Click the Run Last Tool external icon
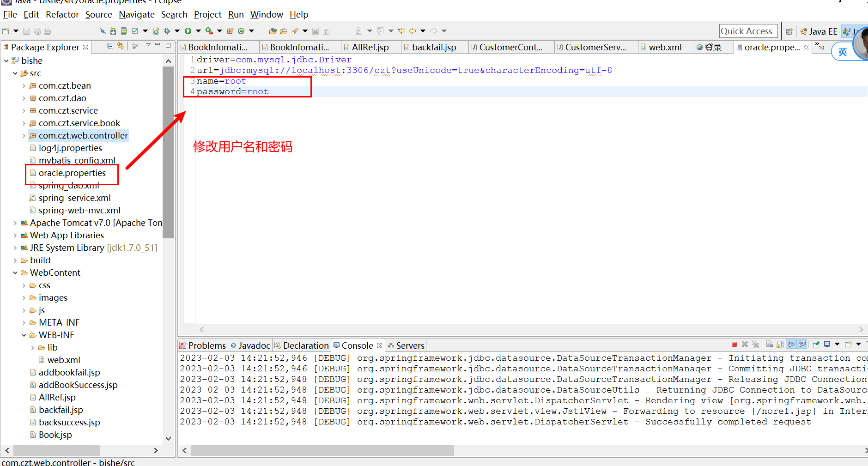The width and height of the screenshot is (868, 466). pos(209,31)
